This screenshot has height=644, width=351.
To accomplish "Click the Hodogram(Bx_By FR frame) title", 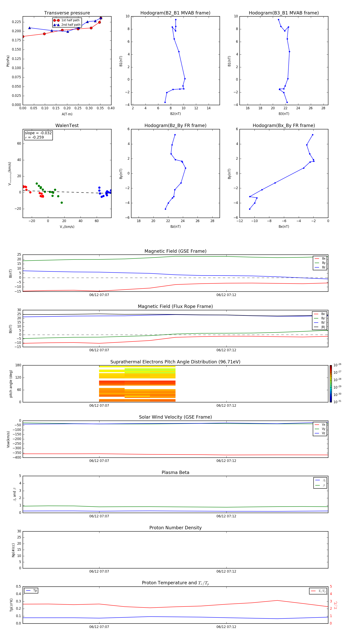I will click(284, 125).
